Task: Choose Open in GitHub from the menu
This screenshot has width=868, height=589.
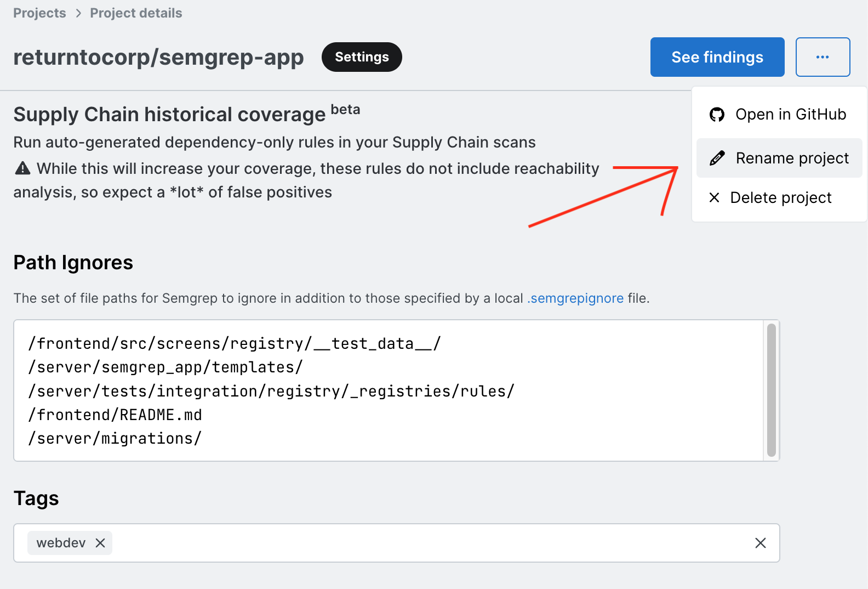Action: [790, 115]
